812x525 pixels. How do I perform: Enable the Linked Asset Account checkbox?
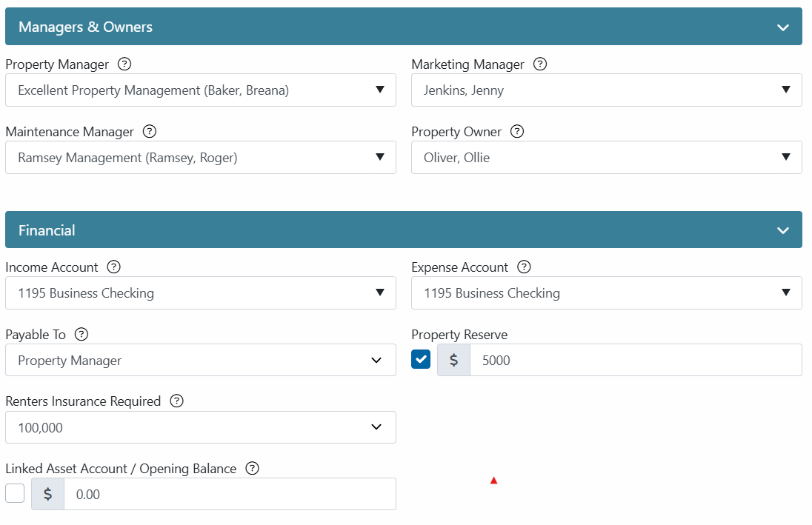[15, 493]
